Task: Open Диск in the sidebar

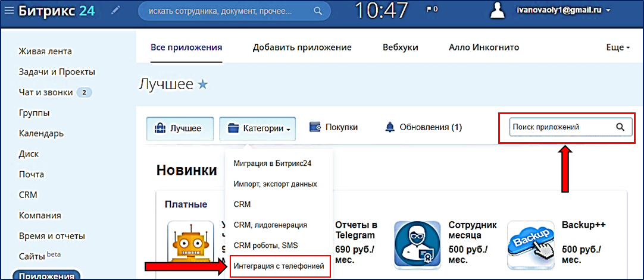Action: pos(29,154)
